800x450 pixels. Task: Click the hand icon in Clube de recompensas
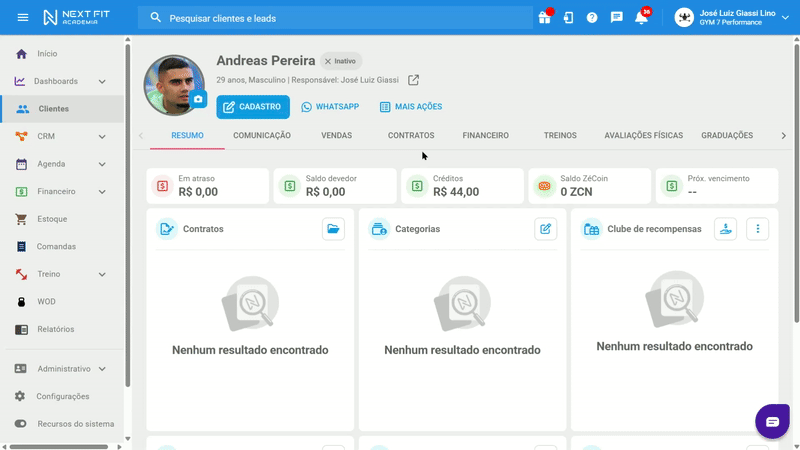point(725,229)
